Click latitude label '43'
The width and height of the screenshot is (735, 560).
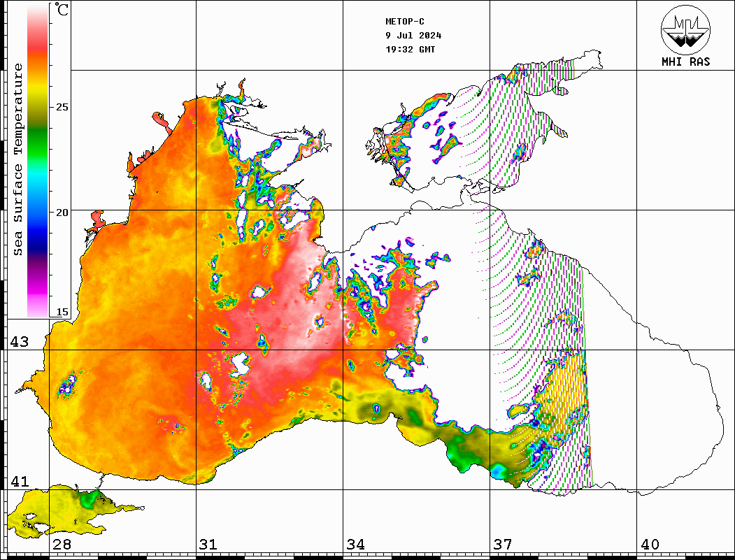click(x=20, y=342)
